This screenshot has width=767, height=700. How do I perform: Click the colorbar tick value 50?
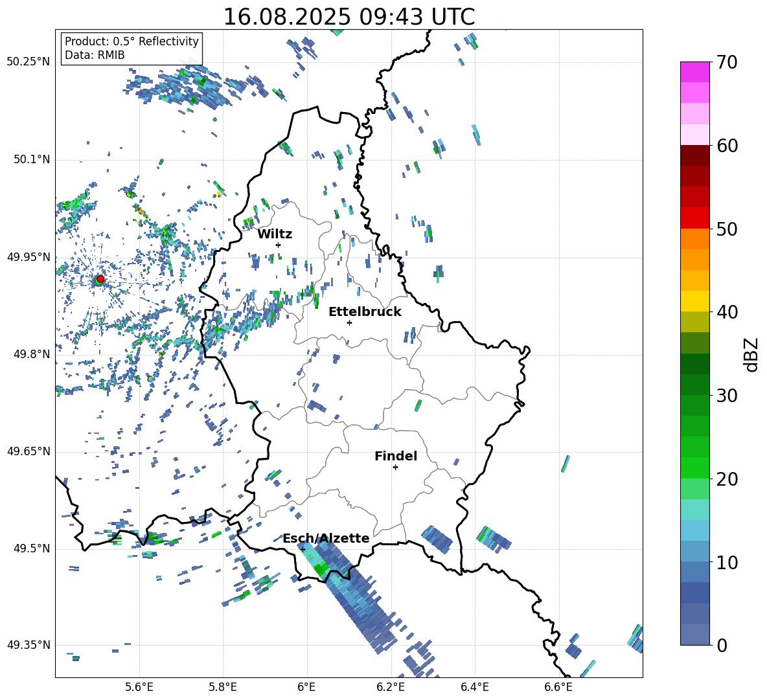point(727,229)
